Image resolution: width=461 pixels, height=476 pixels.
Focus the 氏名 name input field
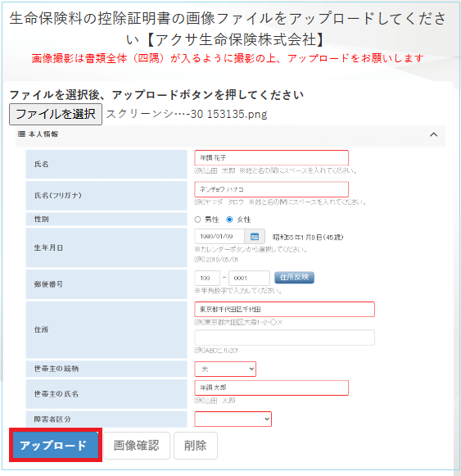click(271, 158)
